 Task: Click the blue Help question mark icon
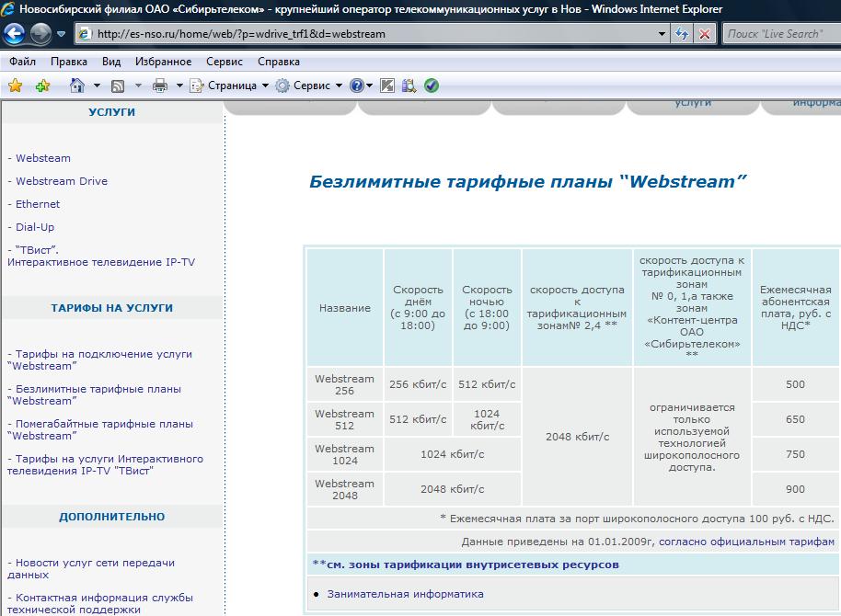(x=357, y=86)
